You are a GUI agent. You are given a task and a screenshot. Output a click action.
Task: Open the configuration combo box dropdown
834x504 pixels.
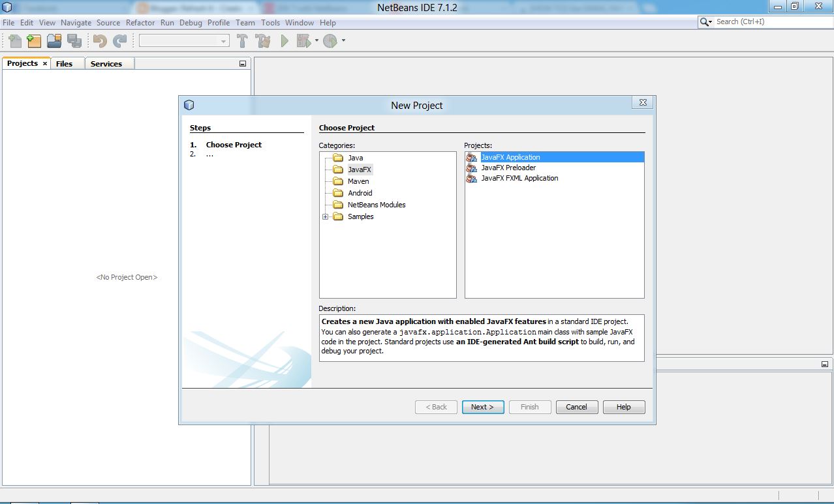pyautogui.click(x=222, y=40)
